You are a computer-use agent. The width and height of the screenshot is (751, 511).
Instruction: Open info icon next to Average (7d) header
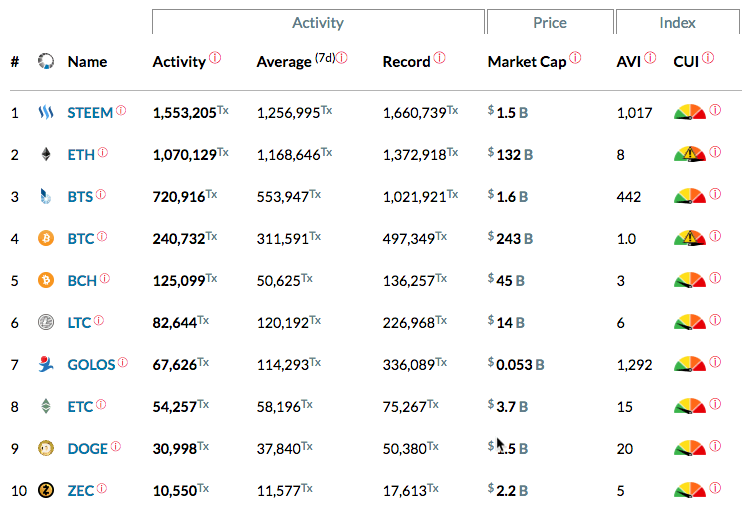click(x=341, y=58)
